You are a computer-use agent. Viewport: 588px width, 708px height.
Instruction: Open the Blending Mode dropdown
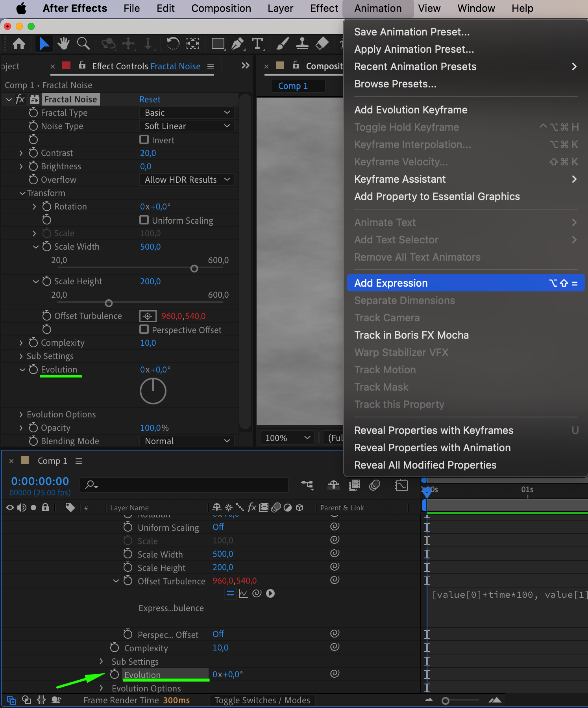(x=187, y=441)
